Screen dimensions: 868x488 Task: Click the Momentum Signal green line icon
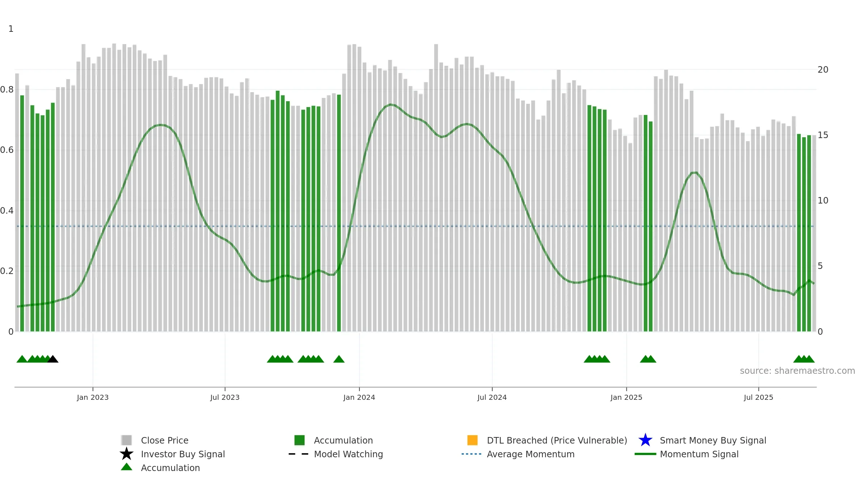coord(645,454)
